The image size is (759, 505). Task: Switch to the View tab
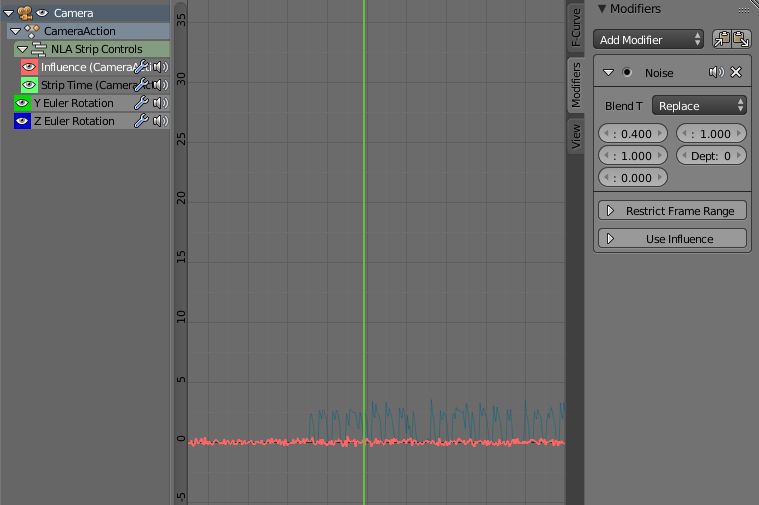tap(576, 137)
